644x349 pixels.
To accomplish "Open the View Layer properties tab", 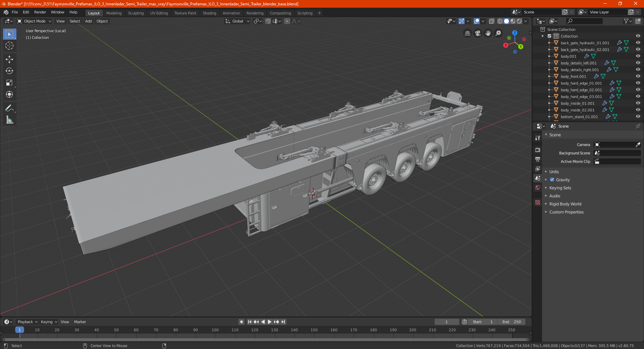I will click(538, 168).
